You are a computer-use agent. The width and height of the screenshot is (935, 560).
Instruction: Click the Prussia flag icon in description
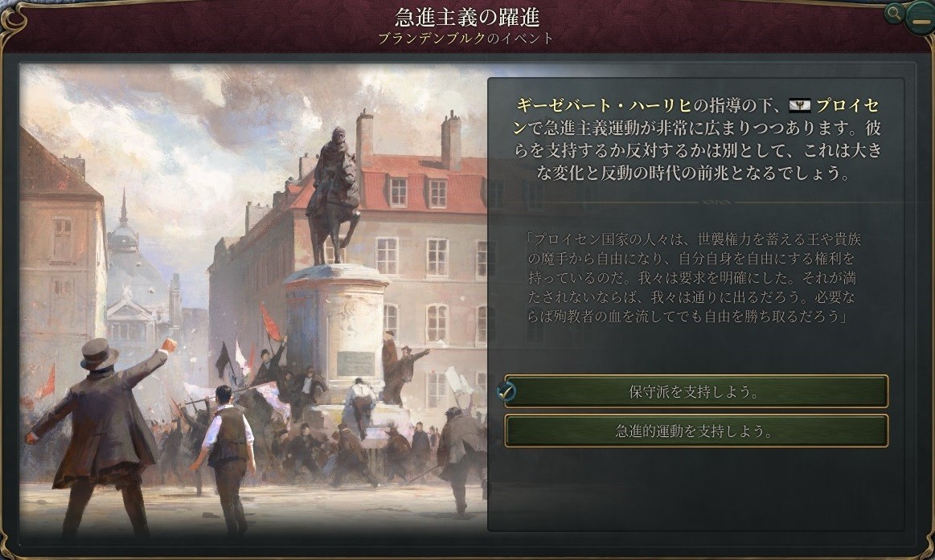pyautogui.click(x=799, y=107)
